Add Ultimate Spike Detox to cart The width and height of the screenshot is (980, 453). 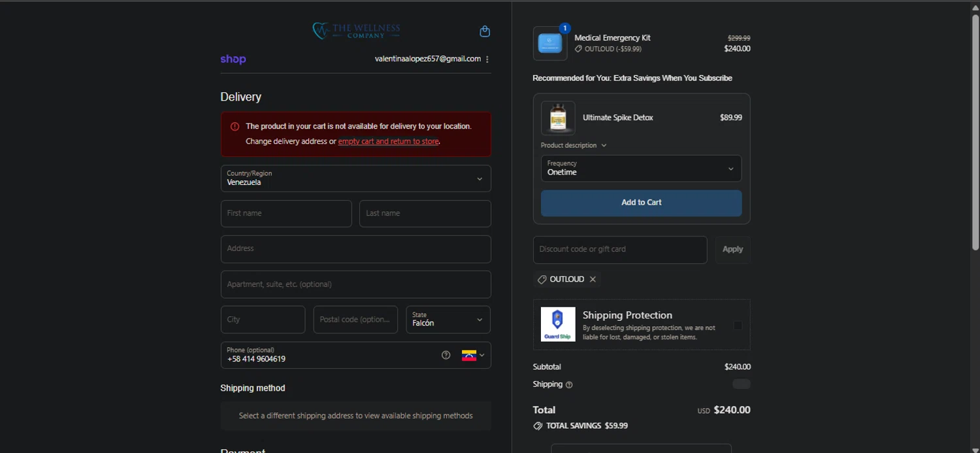(x=641, y=203)
